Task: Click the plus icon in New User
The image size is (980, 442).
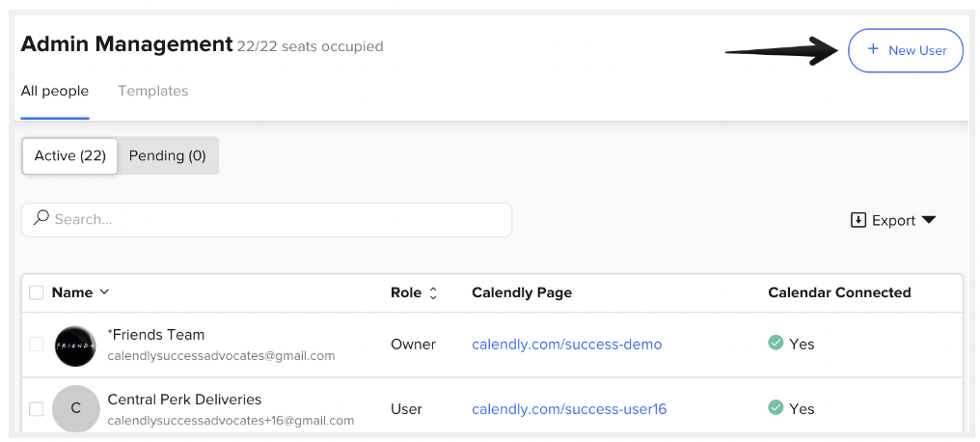Action: pos(873,49)
